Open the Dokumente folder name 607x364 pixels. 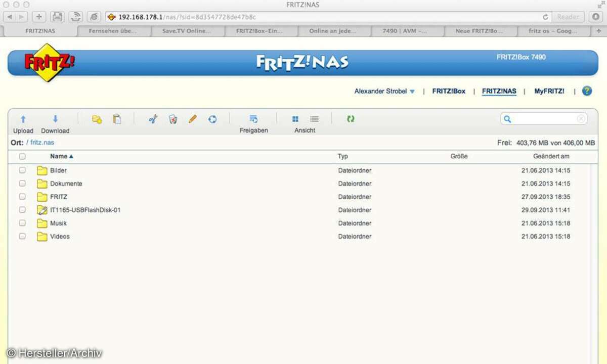pos(66,184)
